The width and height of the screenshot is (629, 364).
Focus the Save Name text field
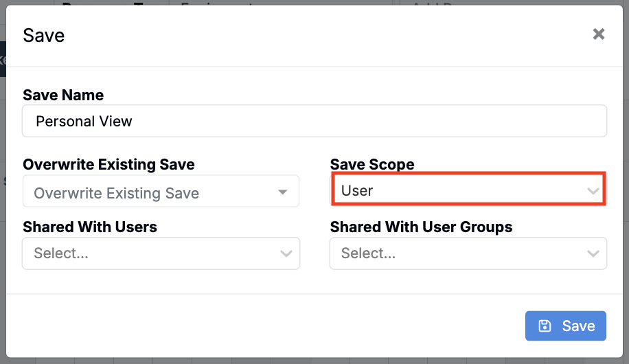[314, 122]
